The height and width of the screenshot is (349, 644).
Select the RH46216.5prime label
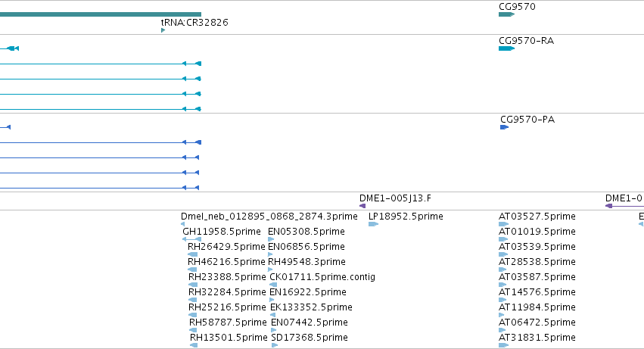(x=226, y=262)
